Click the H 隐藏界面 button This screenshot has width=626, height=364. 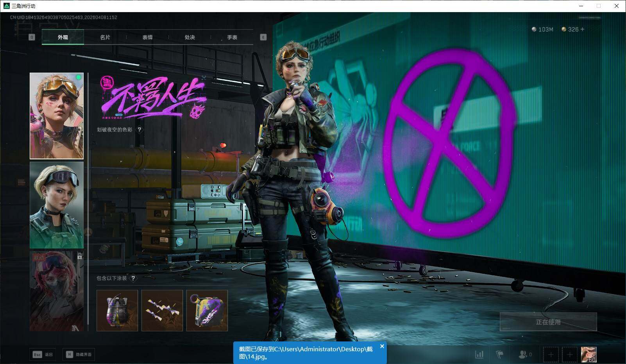pos(79,354)
